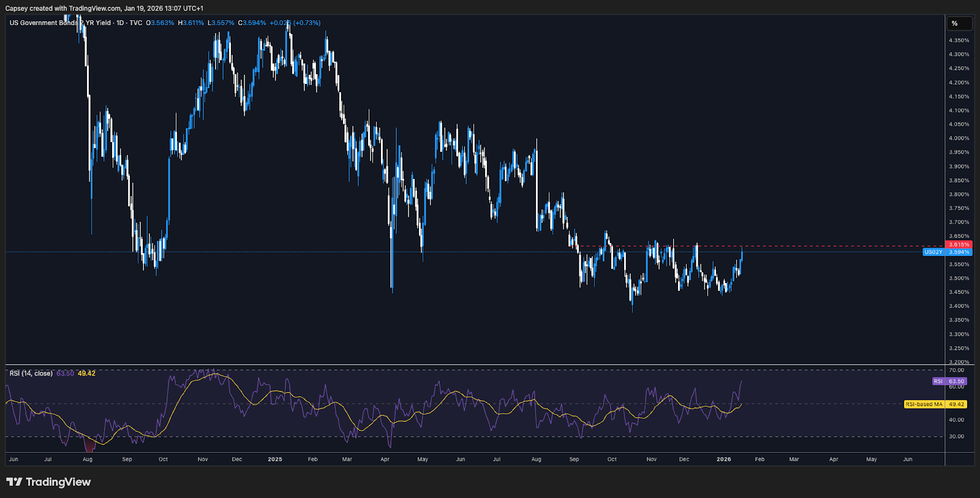Click the TradingView wordmark at bottom left

pyautogui.click(x=58, y=482)
